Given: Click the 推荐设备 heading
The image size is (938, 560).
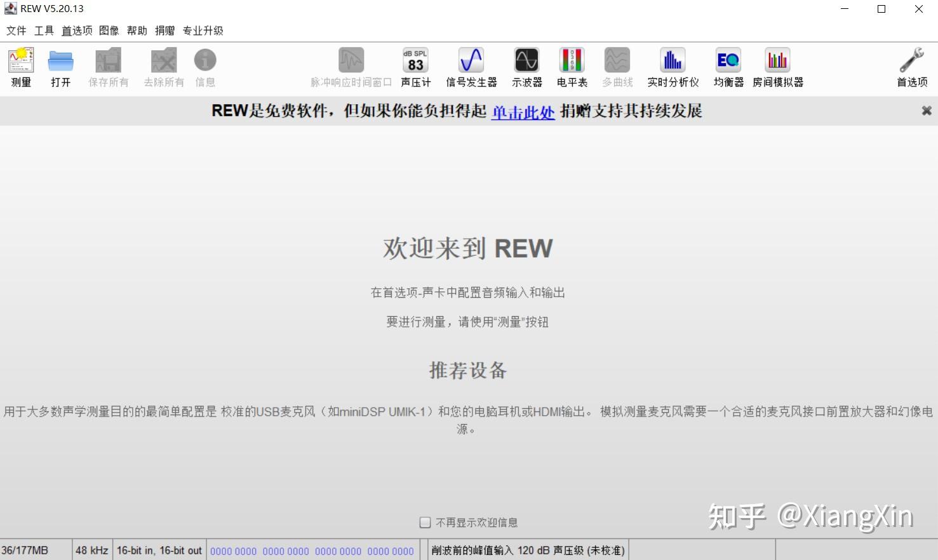Looking at the screenshot, I should [x=468, y=370].
